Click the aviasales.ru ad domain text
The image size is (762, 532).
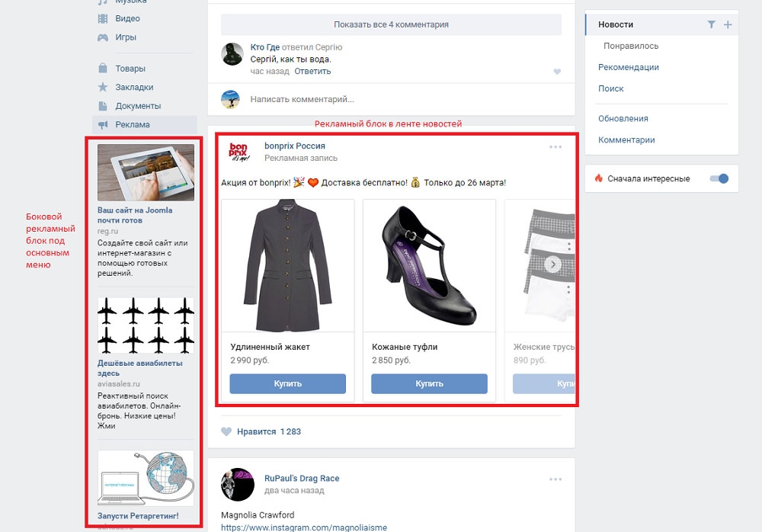(119, 383)
